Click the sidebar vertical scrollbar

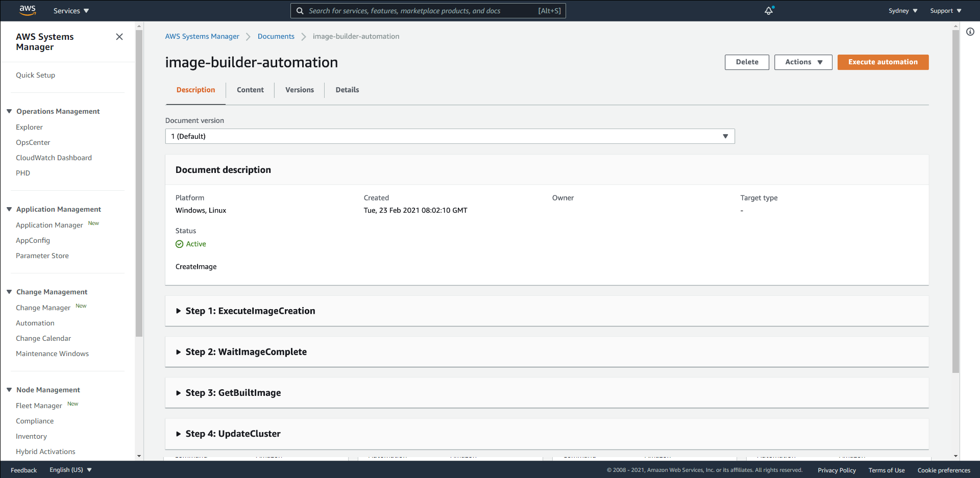[x=139, y=184]
